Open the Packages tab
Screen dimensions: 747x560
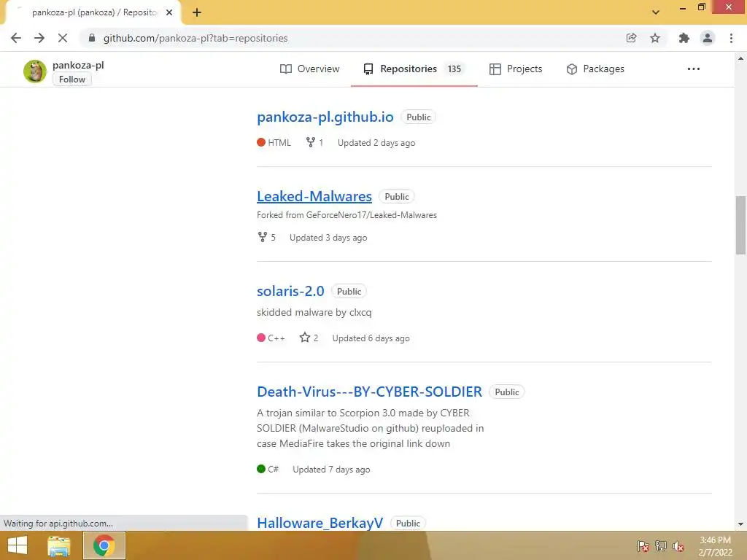tap(595, 69)
